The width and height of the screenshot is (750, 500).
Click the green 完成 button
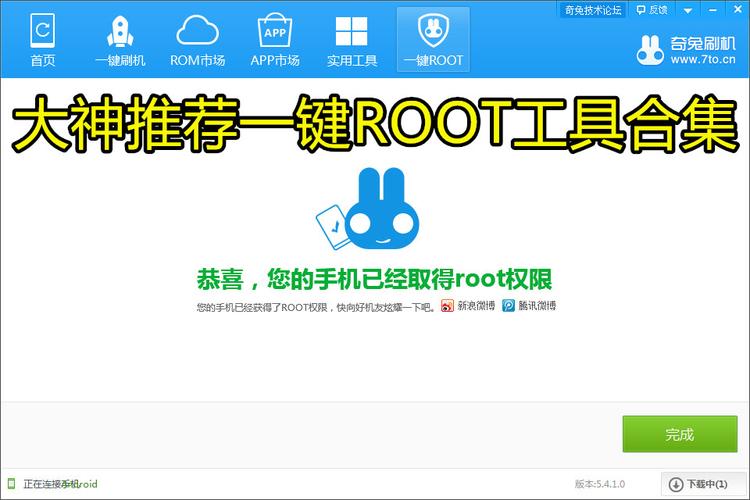[x=680, y=434]
